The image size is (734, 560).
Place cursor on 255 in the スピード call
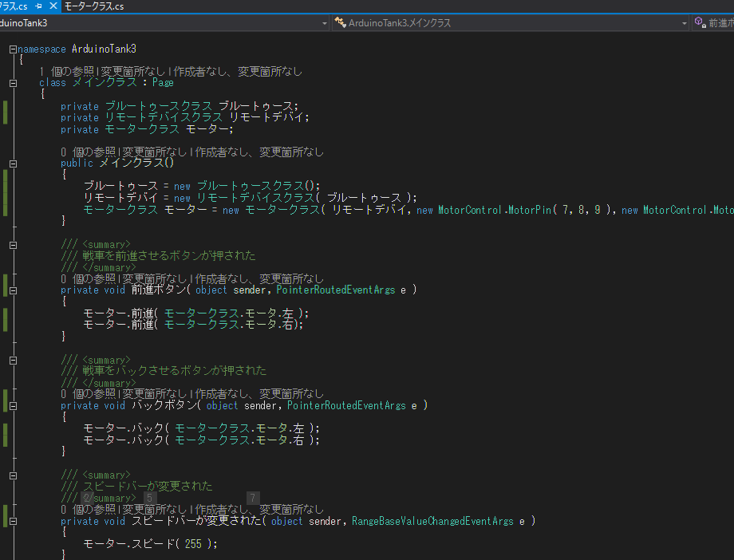[194, 544]
